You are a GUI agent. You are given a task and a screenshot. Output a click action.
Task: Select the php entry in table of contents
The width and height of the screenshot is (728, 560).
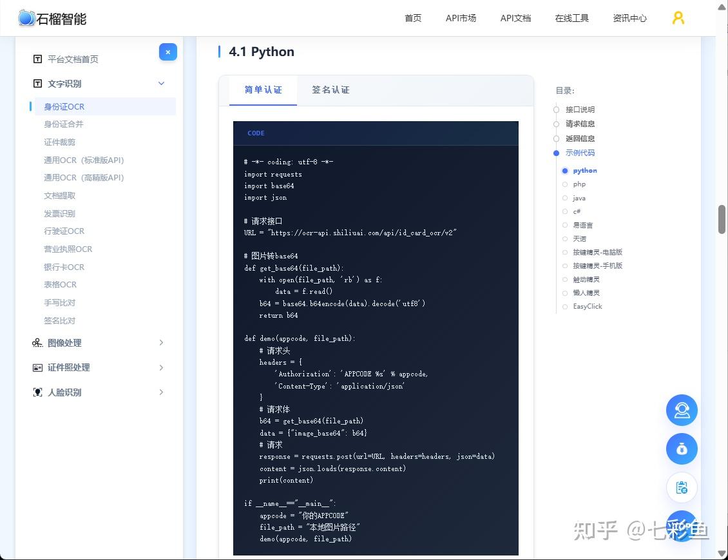[579, 184]
